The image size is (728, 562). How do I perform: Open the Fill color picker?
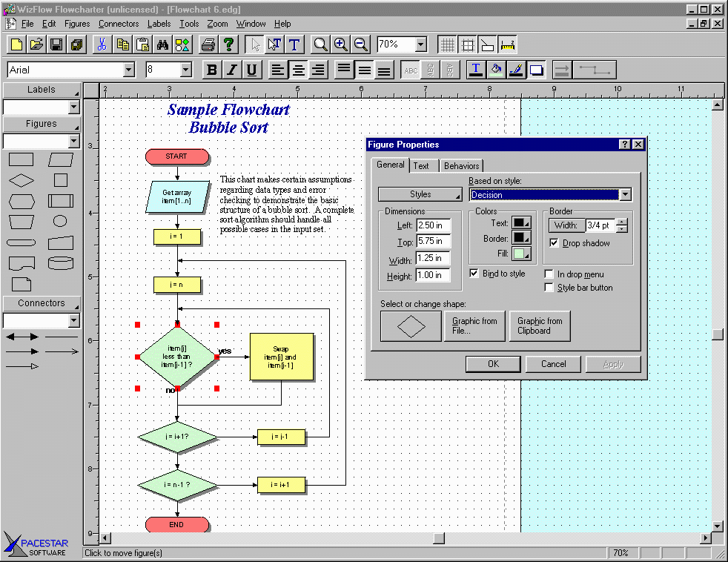coord(521,254)
